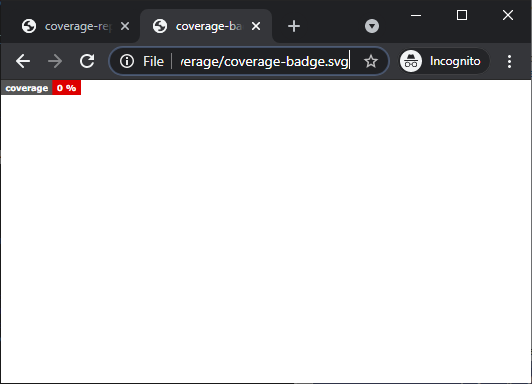This screenshot has width=532, height=384.
Task: Open a new tab with the plus button
Action: [x=294, y=26]
